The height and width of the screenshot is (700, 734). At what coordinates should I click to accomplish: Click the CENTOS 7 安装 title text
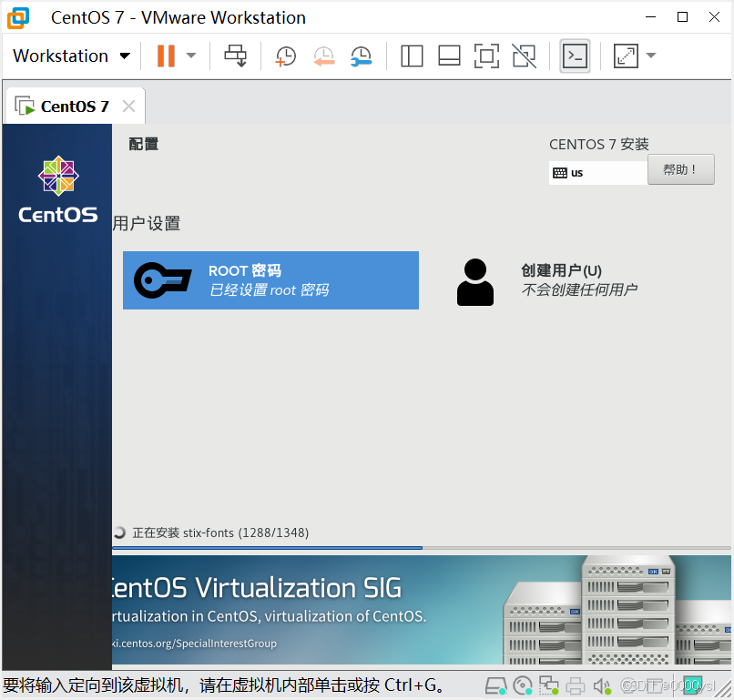(599, 144)
